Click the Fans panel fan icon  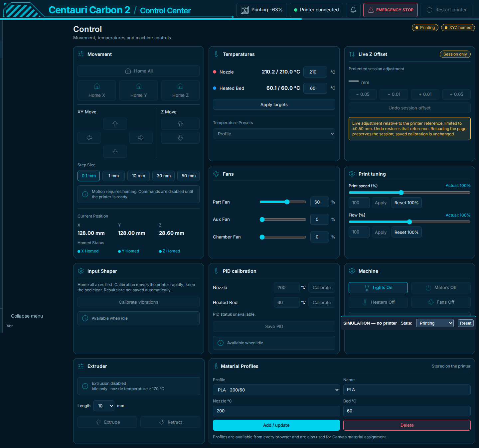click(216, 174)
